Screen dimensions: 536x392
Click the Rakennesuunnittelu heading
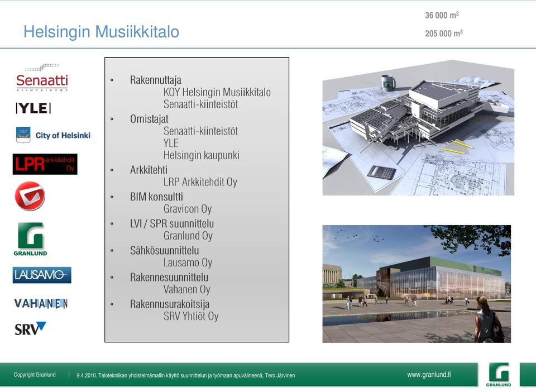169,277
